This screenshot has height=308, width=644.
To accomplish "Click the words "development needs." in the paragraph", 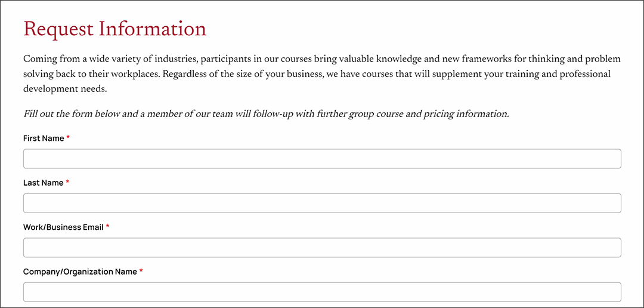I will point(64,88).
